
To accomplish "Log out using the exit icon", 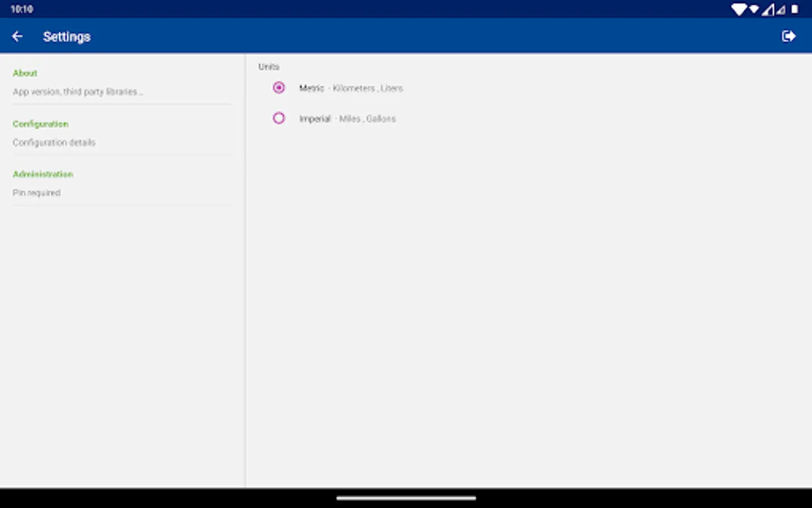I will (789, 36).
